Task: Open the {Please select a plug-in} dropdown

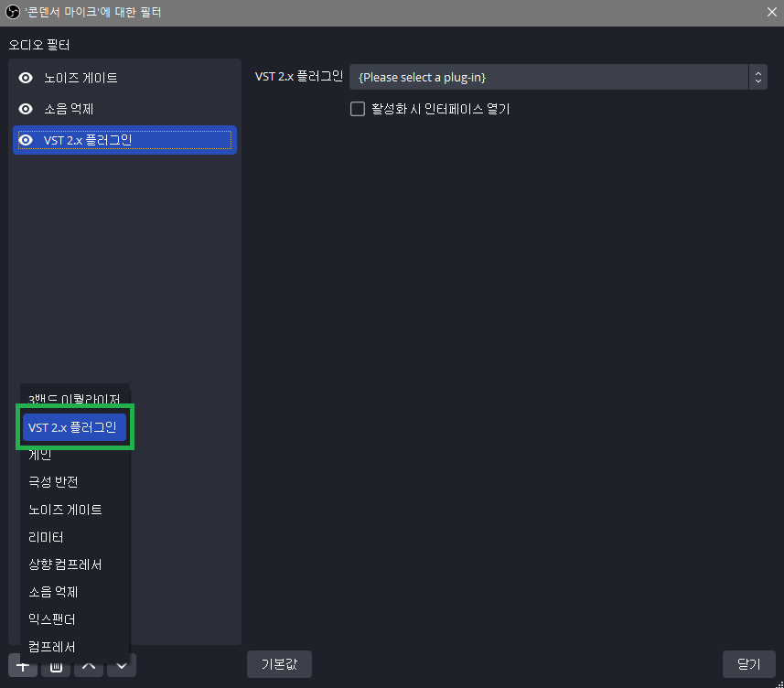Action: (549, 76)
